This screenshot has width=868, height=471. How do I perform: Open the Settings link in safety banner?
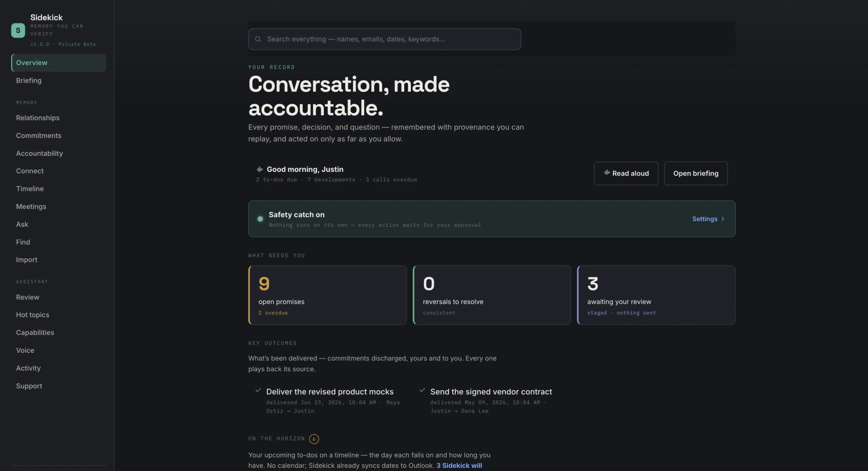(708, 219)
